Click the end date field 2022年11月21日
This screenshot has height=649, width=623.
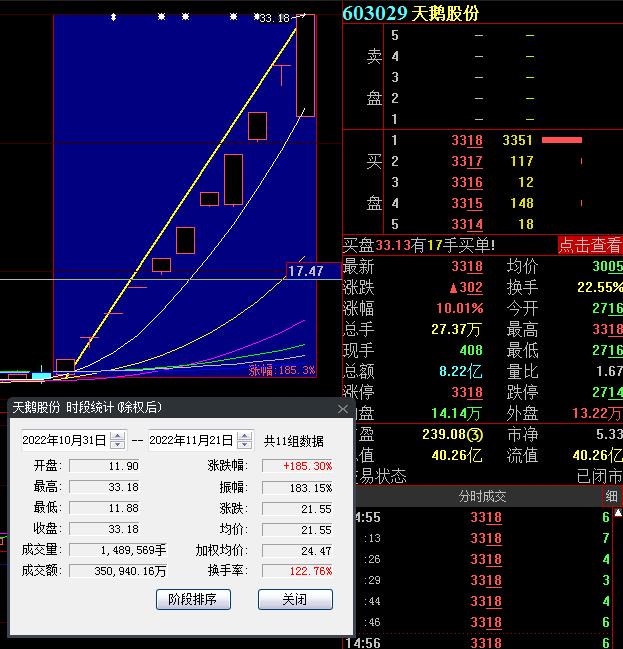point(191,440)
